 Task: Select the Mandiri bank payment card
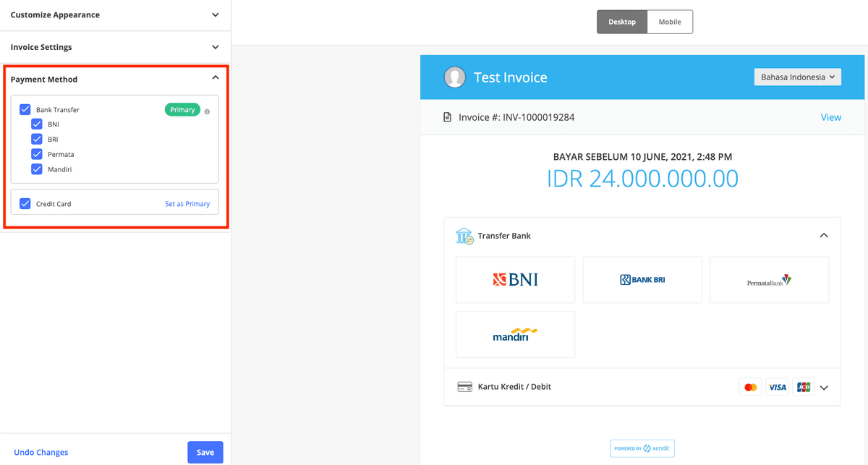point(515,334)
